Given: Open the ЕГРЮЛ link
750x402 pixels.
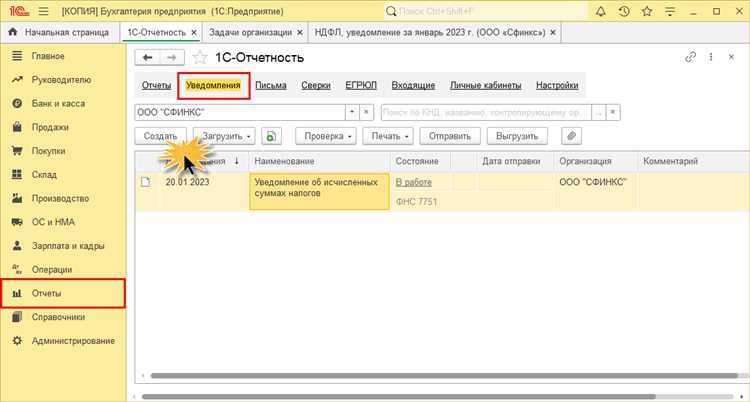Looking at the screenshot, I should click(x=361, y=85).
